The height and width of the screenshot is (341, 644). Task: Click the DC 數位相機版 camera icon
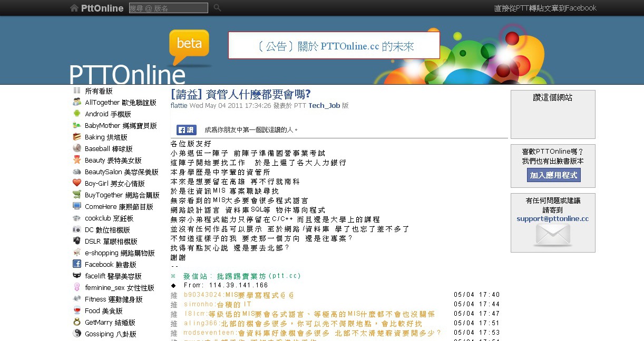coord(77,229)
